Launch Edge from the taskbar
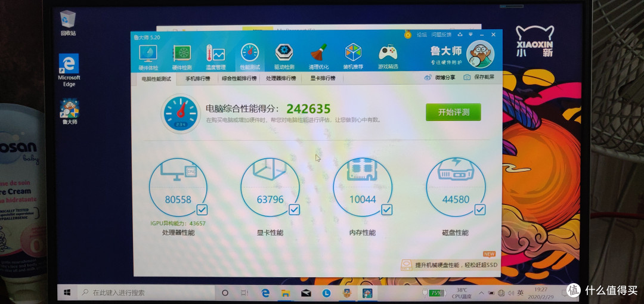Image resolution: width=644 pixels, height=304 pixels. pos(265,293)
